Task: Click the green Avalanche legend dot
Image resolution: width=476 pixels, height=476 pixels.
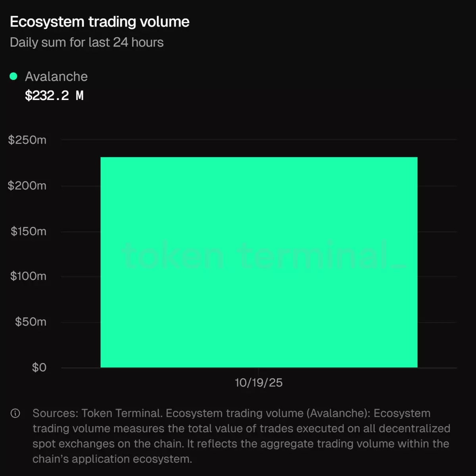Action: 13,77
